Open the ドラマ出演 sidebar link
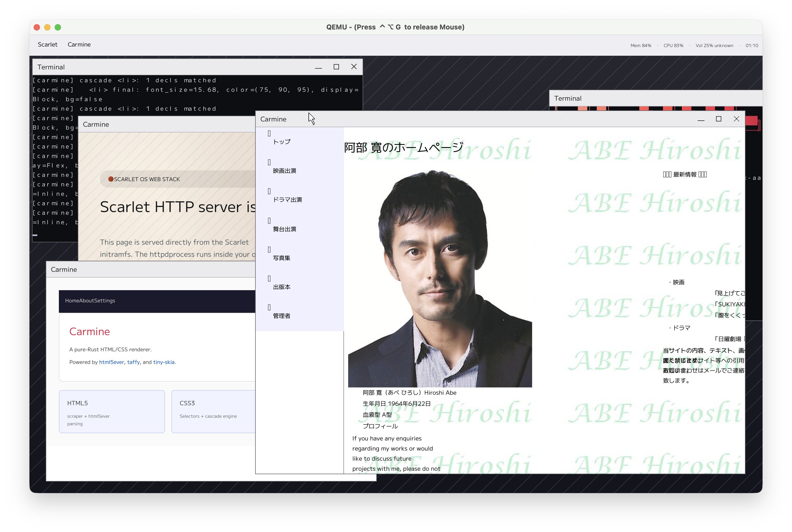This screenshot has width=792, height=532. [x=288, y=199]
